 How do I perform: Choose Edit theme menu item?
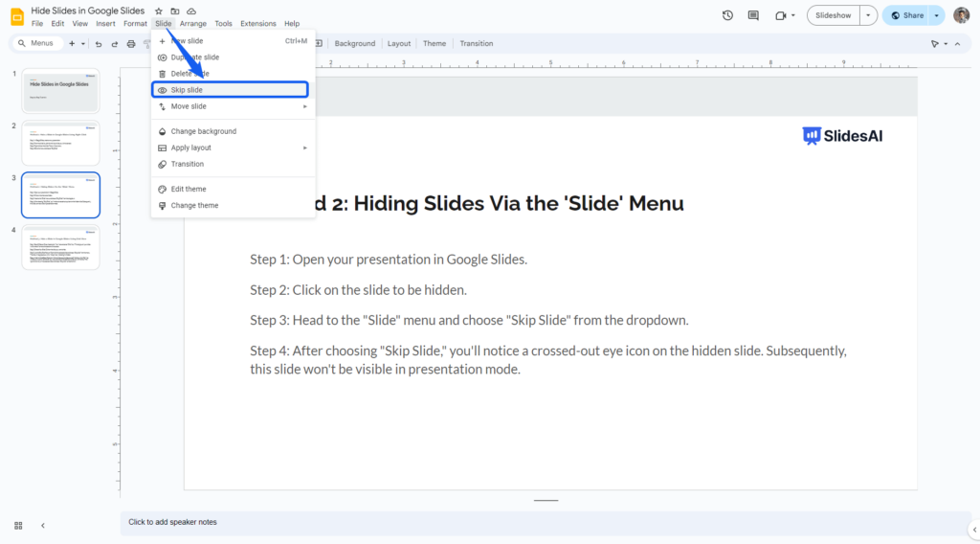[233, 189]
